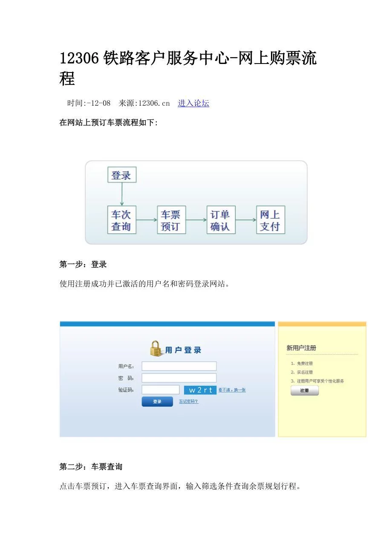This screenshot has width=392, height=555.
Task: Click the 网上支付 flowchart box
Action: [271, 220]
